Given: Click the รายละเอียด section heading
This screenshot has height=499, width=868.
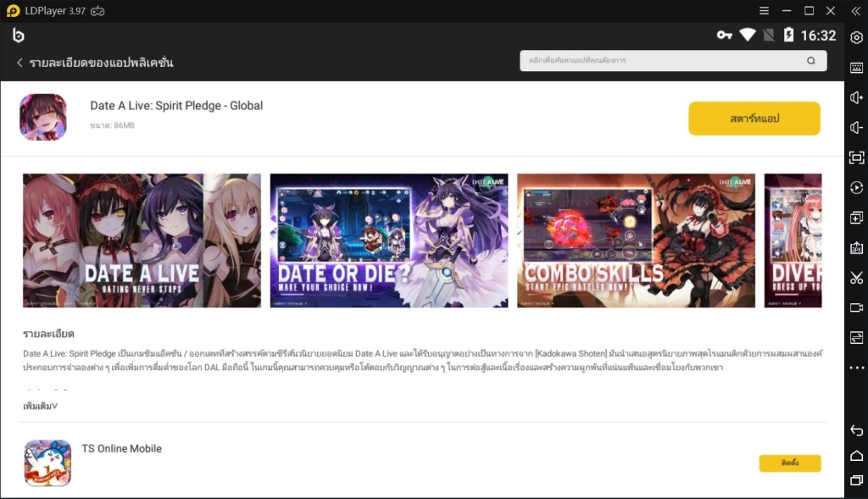Looking at the screenshot, I should [48, 334].
